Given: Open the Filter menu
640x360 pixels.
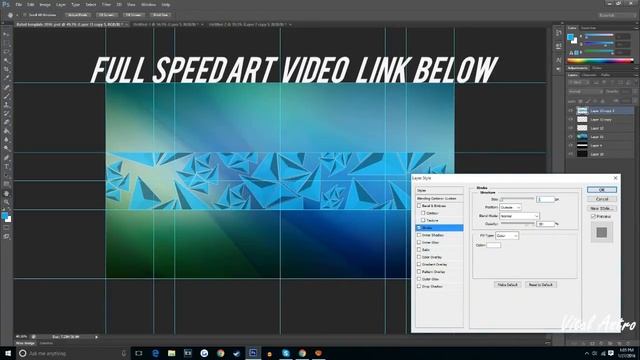Looking at the screenshot, I should point(106,4).
